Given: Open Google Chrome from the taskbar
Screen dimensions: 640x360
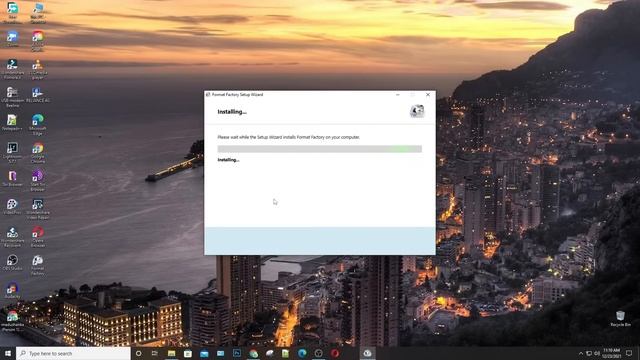Looking at the screenshot, I should [253, 353].
